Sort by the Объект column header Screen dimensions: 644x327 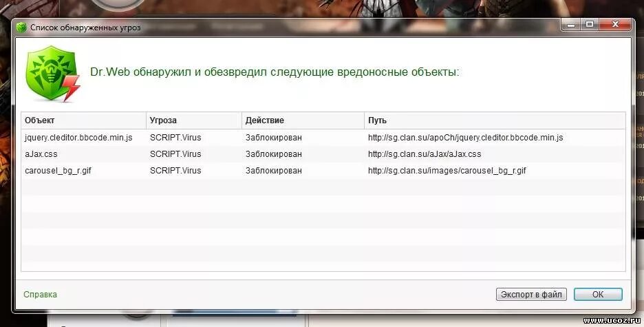coord(84,120)
